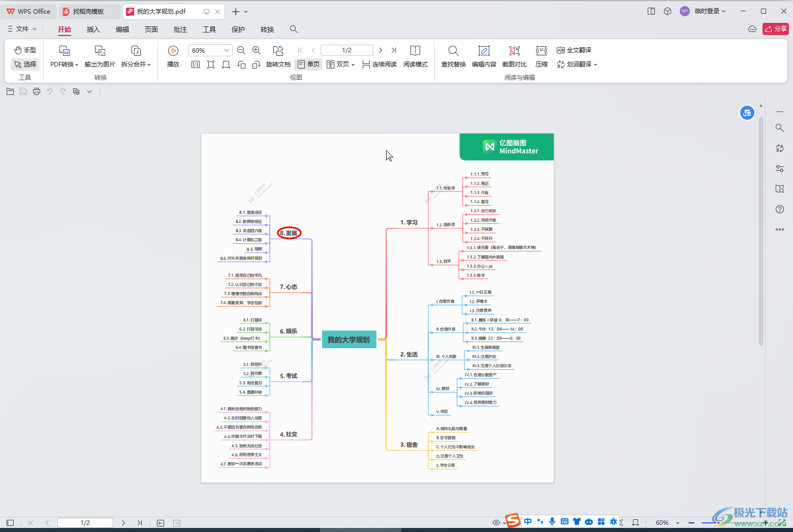Click ribbon page number field 1/2

click(347, 50)
